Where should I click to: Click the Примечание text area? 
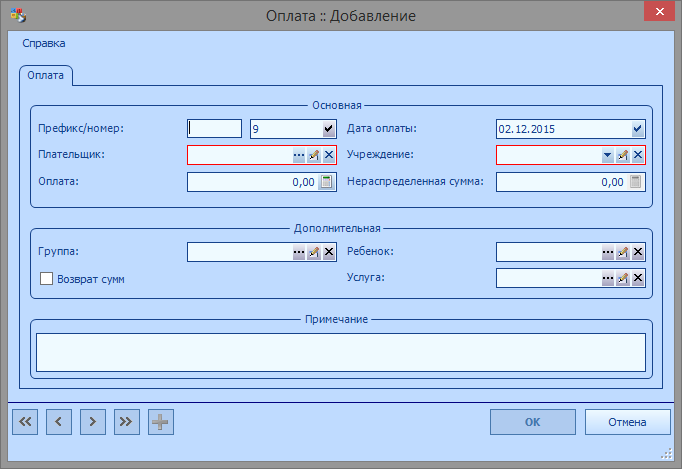click(x=341, y=352)
